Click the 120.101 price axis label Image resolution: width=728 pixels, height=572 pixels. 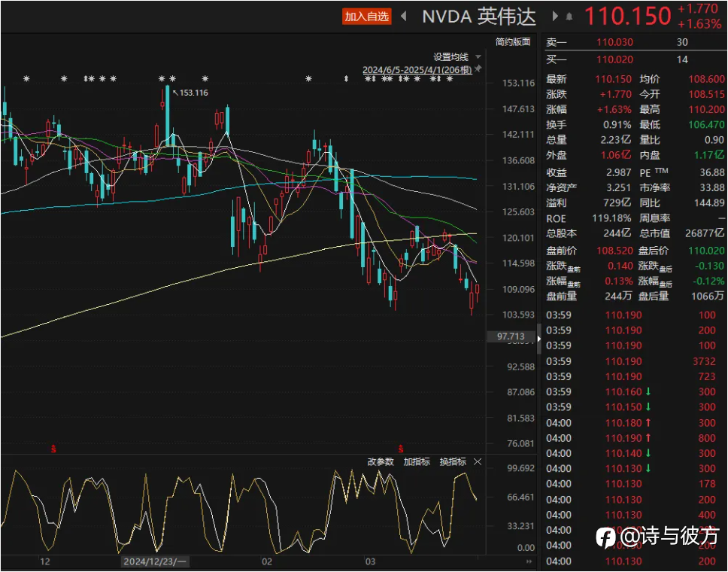point(518,238)
